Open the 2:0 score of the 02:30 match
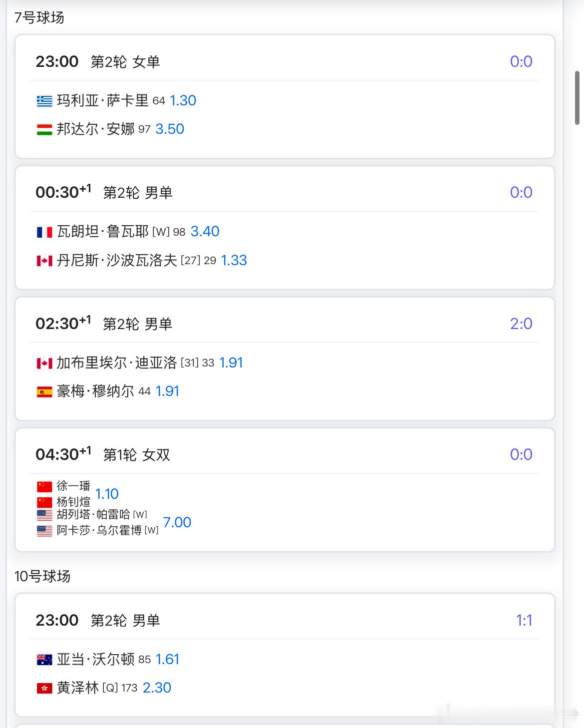 (x=521, y=324)
